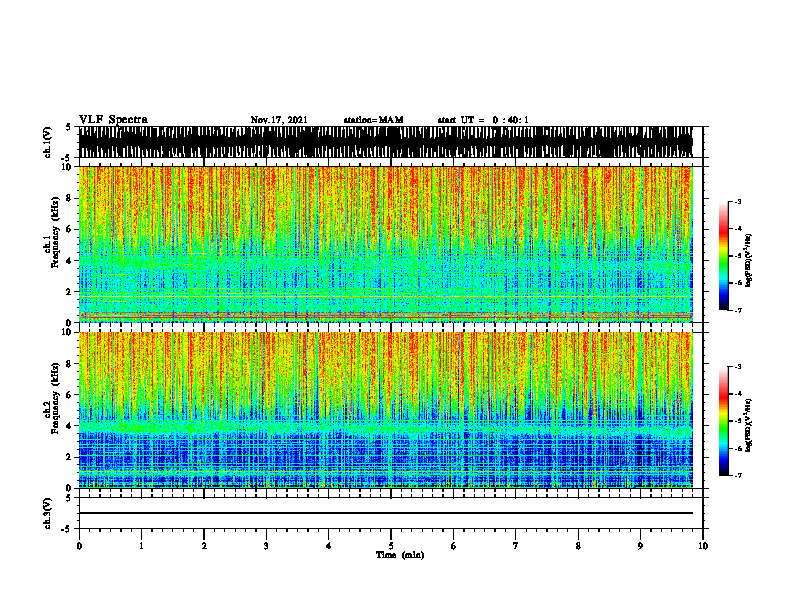Screen dimensions: 792x612
Task: Click the "ch.3(V)" axis label
Action: click(47, 513)
